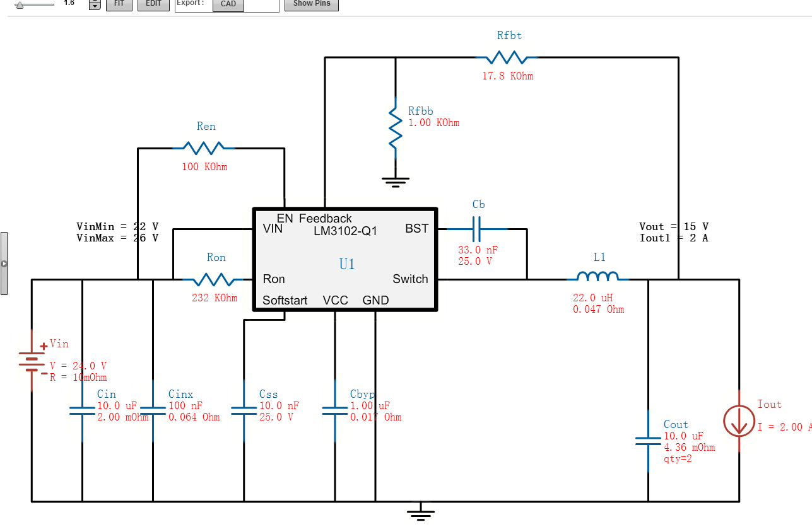Select the Cbyp bypass capacitor symbol
The width and height of the screenshot is (812, 527).
coord(335,410)
